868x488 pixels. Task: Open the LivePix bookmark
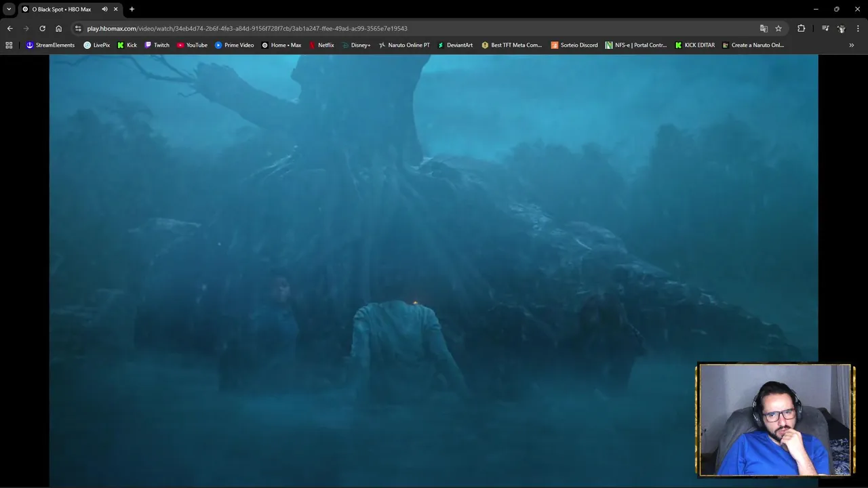point(96,45)
